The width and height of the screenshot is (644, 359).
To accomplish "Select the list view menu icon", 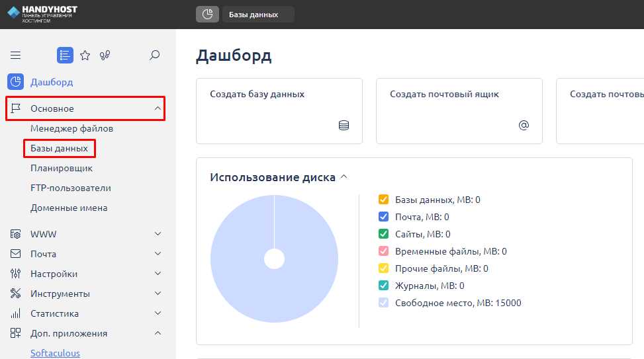I will coord(65,55).
